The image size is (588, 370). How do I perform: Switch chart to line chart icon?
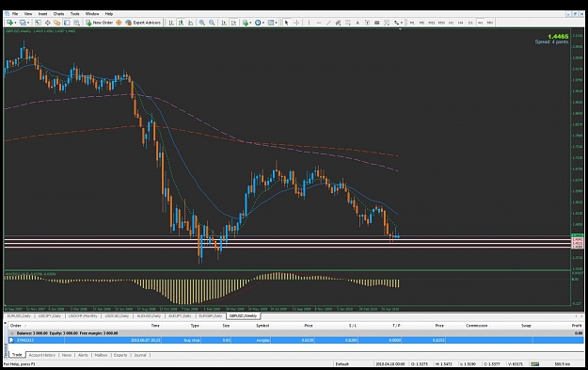(x=190, y=23)
